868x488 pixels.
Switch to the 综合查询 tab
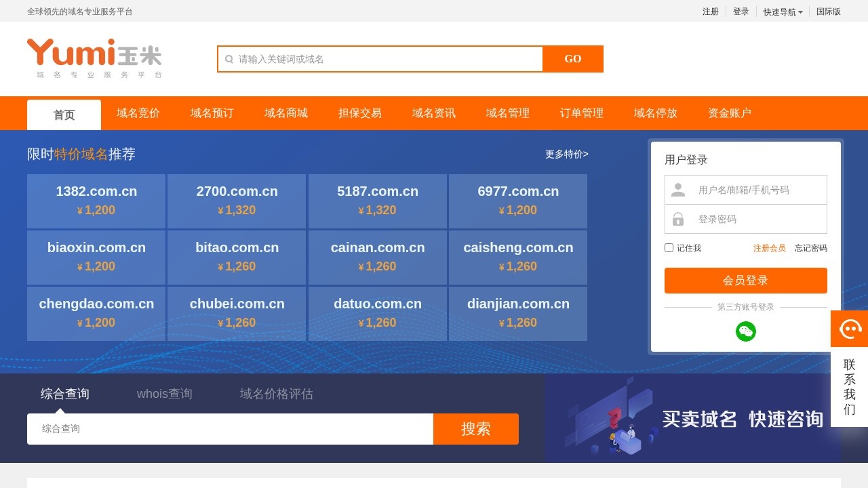[65, 394]
